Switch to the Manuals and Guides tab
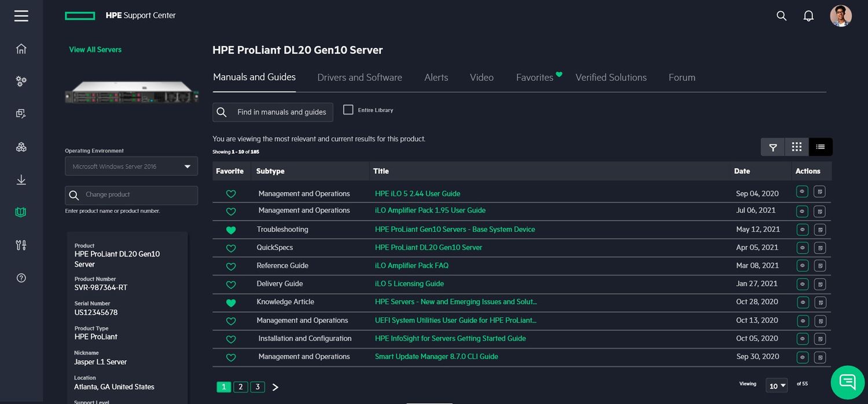 pos(254,77)
